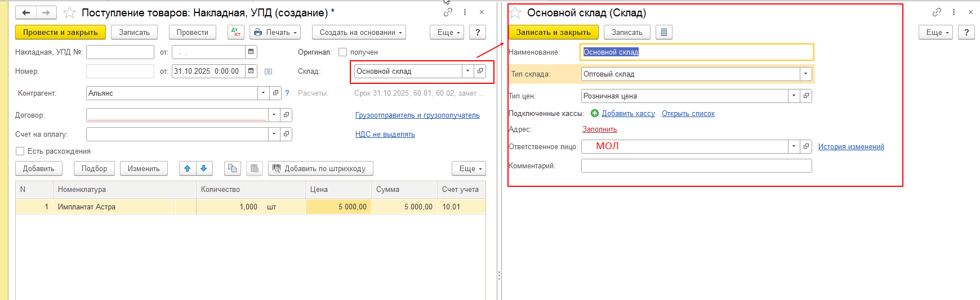Open Еще menu in warehouse window

[x=936, y=32]
